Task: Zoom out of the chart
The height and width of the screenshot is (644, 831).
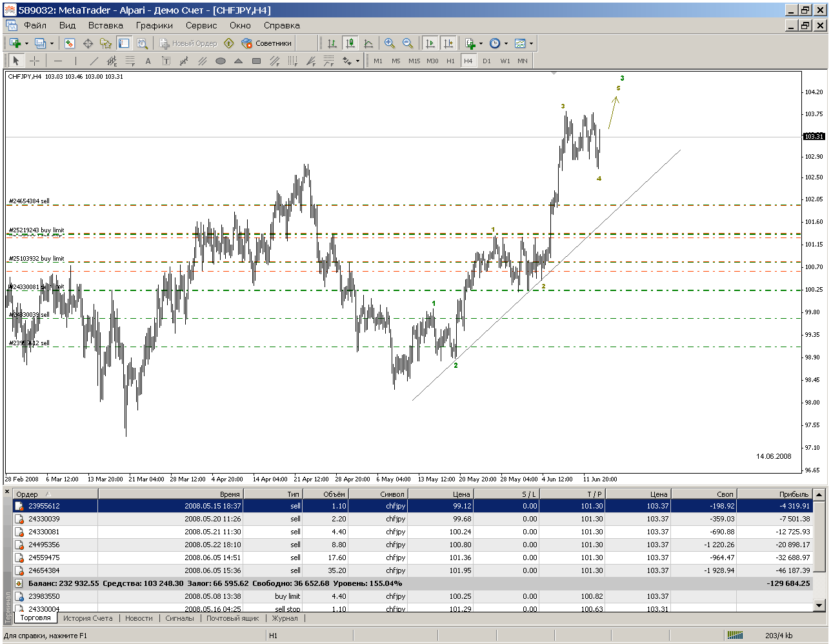Action: point(408,43)
